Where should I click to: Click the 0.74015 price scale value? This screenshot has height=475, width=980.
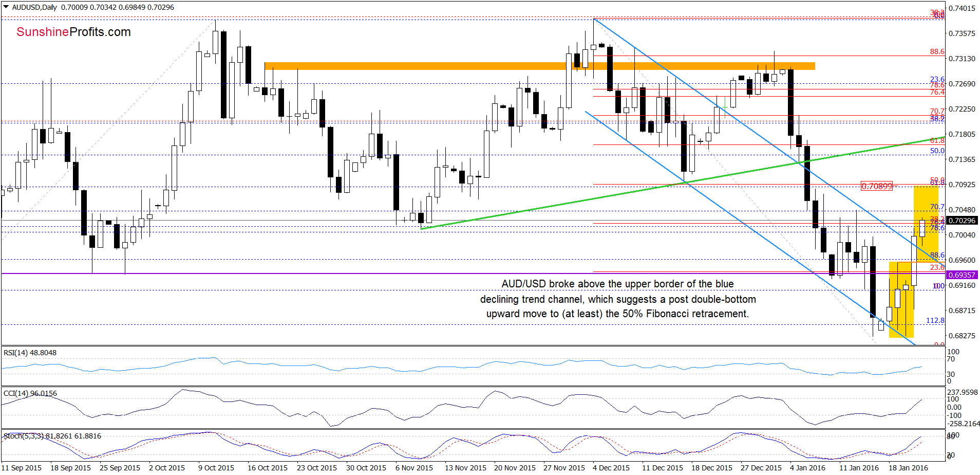(962, 8)
